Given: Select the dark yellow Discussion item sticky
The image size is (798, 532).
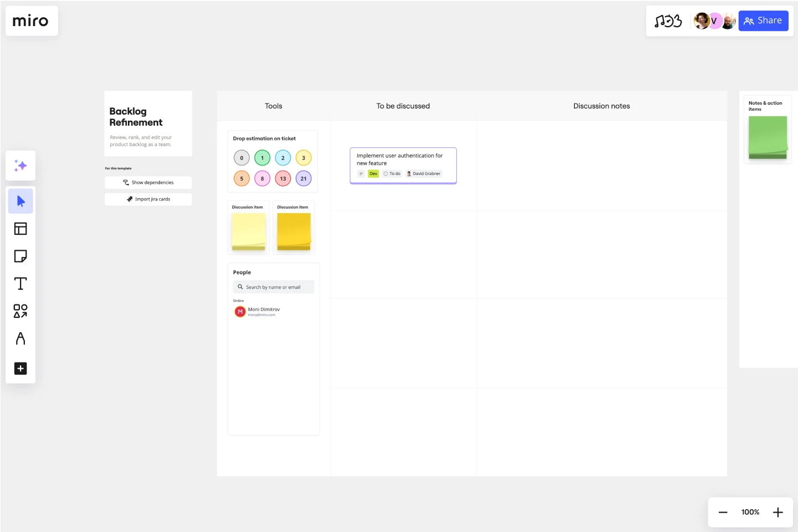Looking at the screenshot, I should click(x=294, y=231).
